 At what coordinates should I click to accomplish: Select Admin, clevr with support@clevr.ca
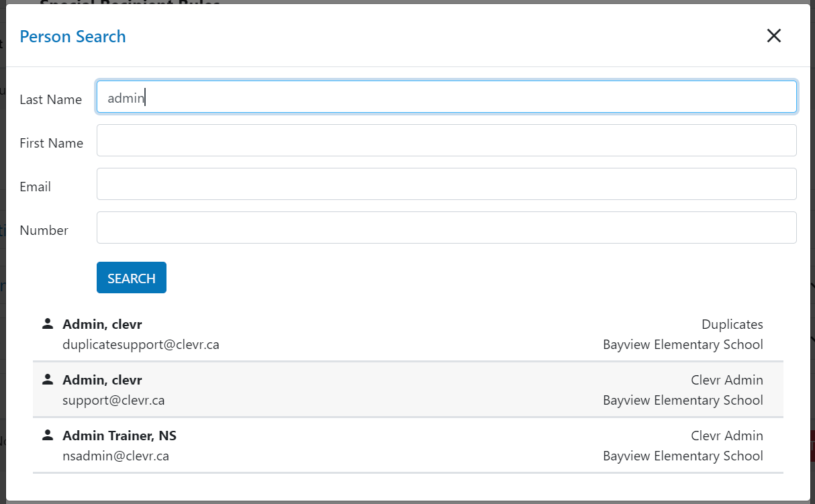tap(408, 390)
